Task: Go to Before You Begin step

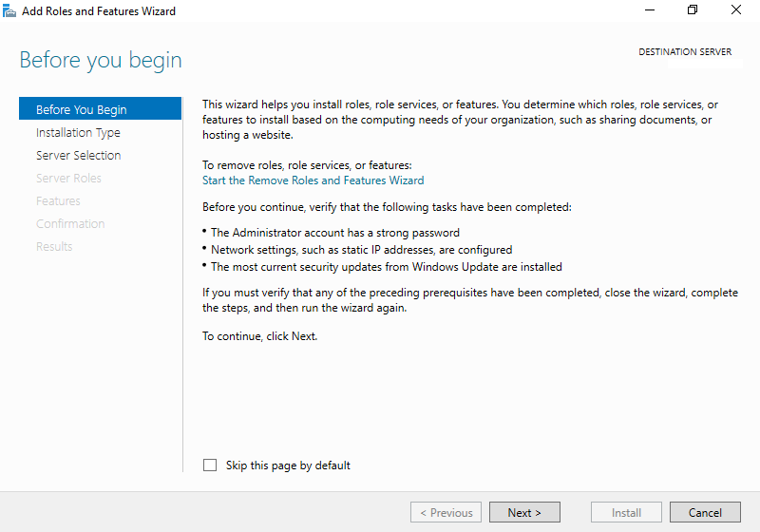Action: (x=100, y=109)
